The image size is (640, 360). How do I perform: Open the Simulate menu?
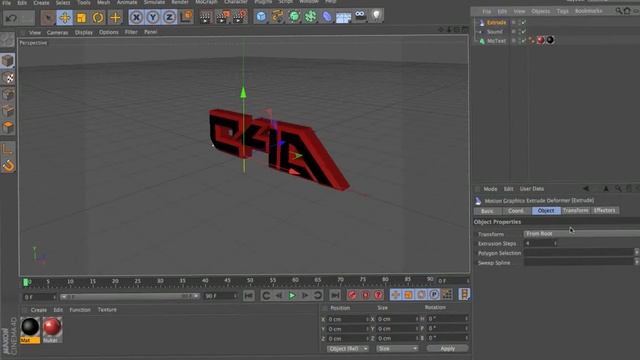click(154, 2)
